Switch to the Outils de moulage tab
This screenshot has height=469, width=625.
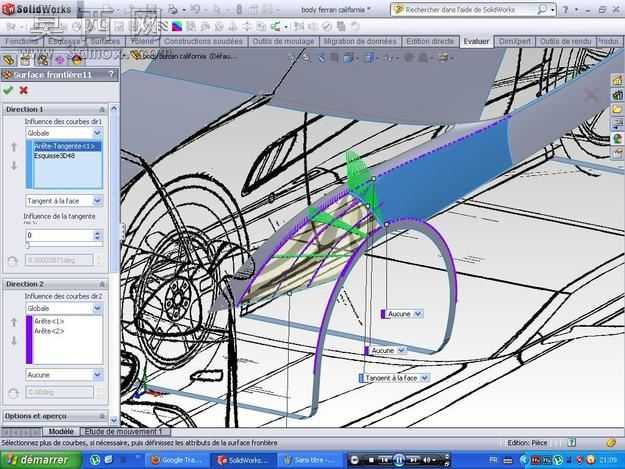(283, 41)
